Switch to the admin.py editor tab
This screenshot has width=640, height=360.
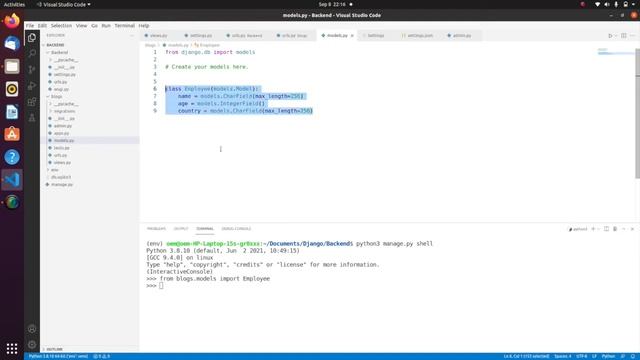click(461, 36)
